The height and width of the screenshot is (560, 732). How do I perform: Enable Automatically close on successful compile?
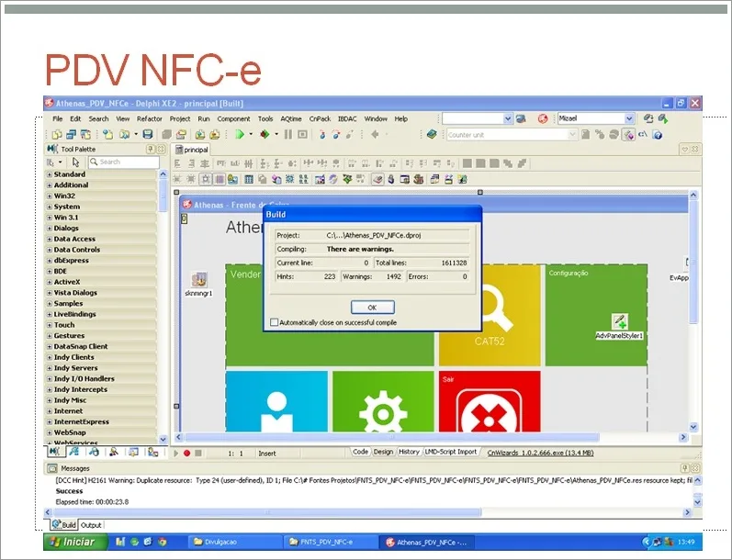(274, 322)
